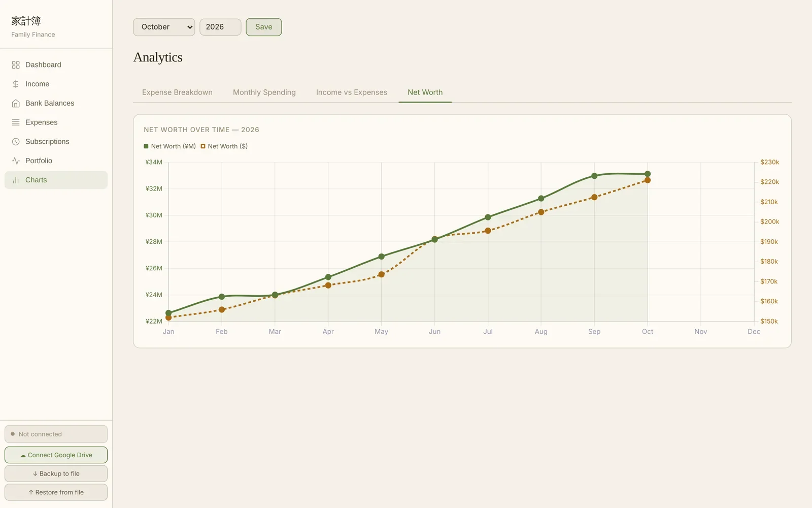Click the Analytics heading
The image size is (812, 508).
[x=158, y=57]
